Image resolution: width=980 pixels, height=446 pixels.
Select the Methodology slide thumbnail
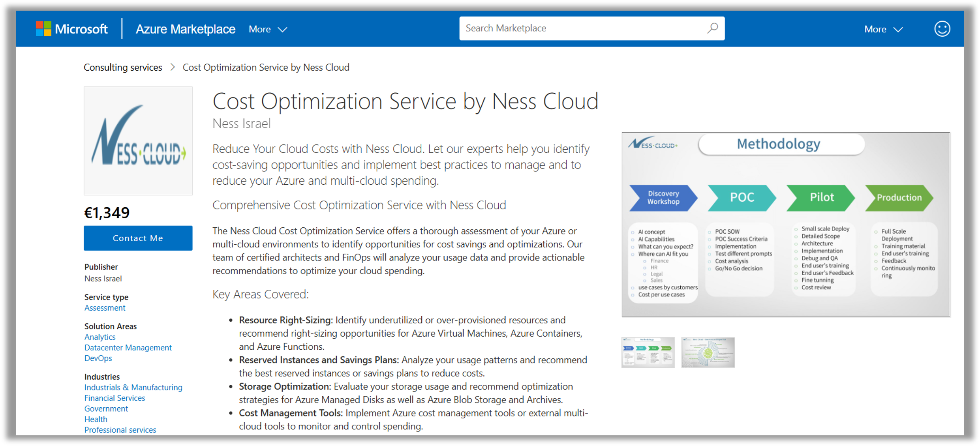648,352
